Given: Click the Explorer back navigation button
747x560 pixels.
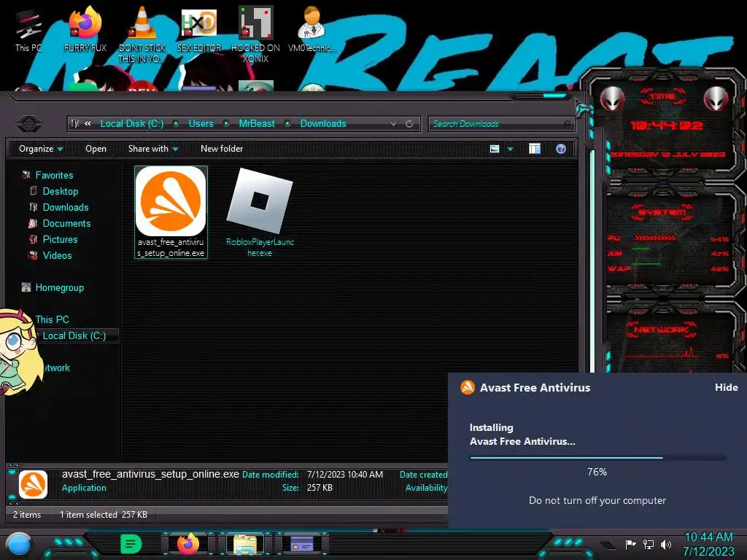Looking at the screenshot, I should coord(29,124).
